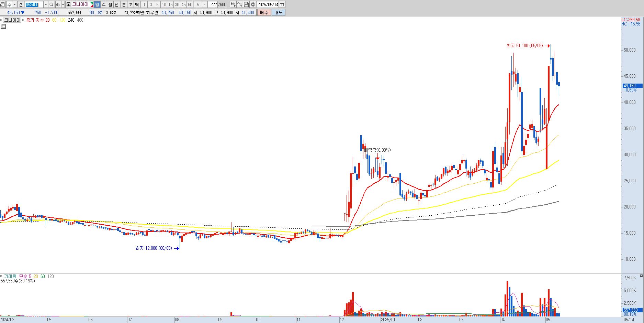Click the 전 button in toolbar
This screenshot has width=644, height=323.
(21, 4)
